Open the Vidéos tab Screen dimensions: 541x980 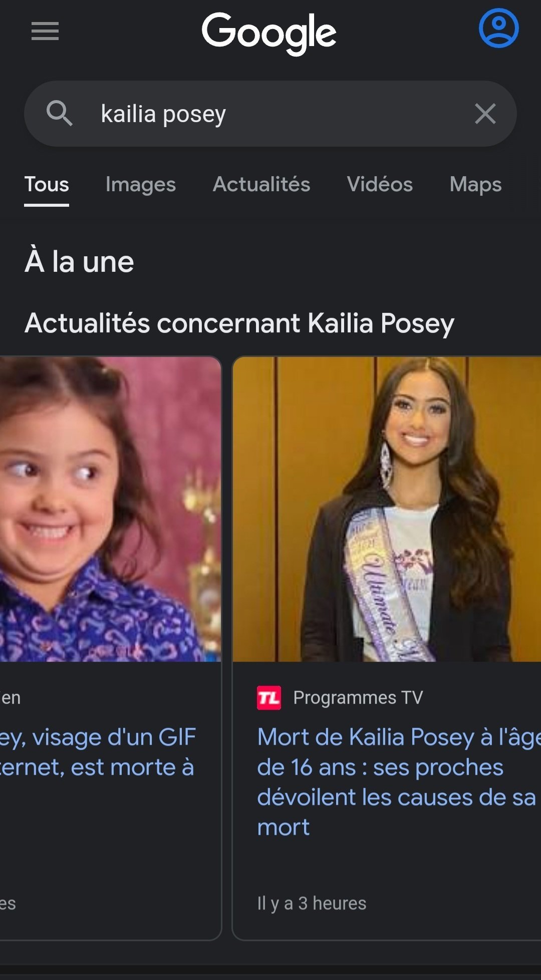click(380, 185)
